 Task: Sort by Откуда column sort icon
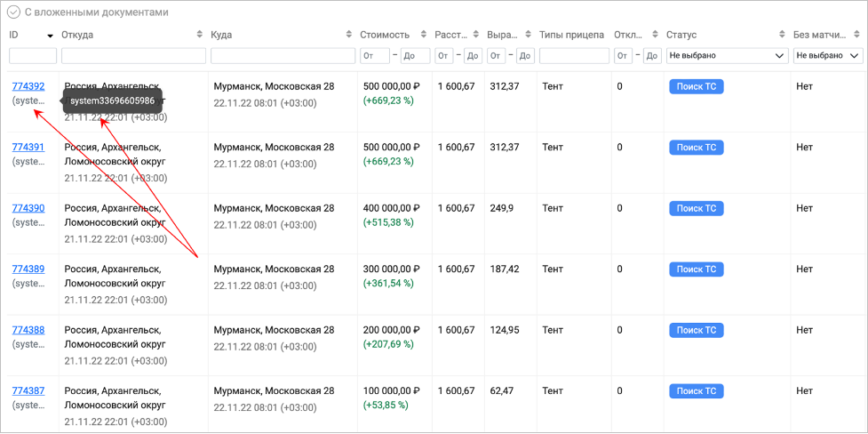(200, 35)
